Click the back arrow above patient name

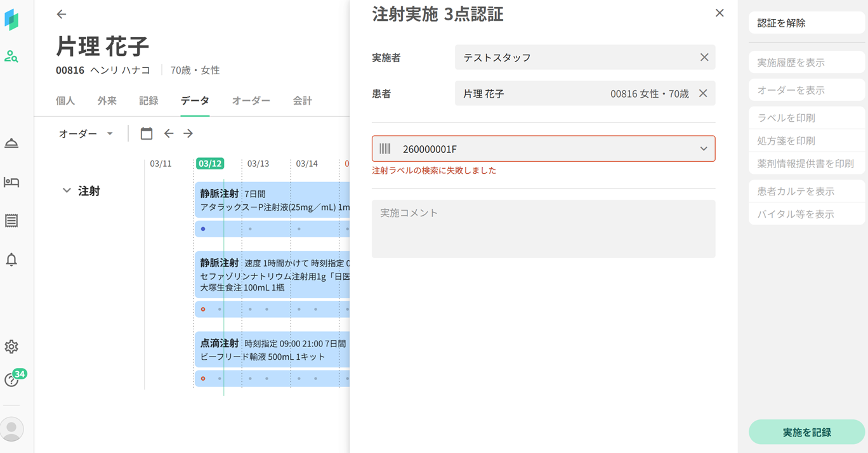tap(62, 14)
